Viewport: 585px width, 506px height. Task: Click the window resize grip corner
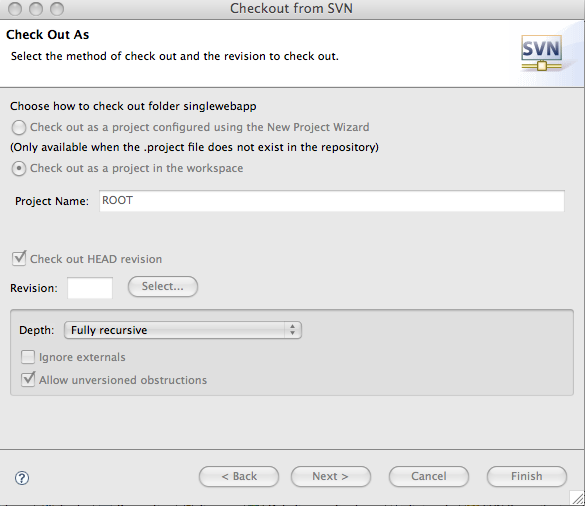pos(577,498)
